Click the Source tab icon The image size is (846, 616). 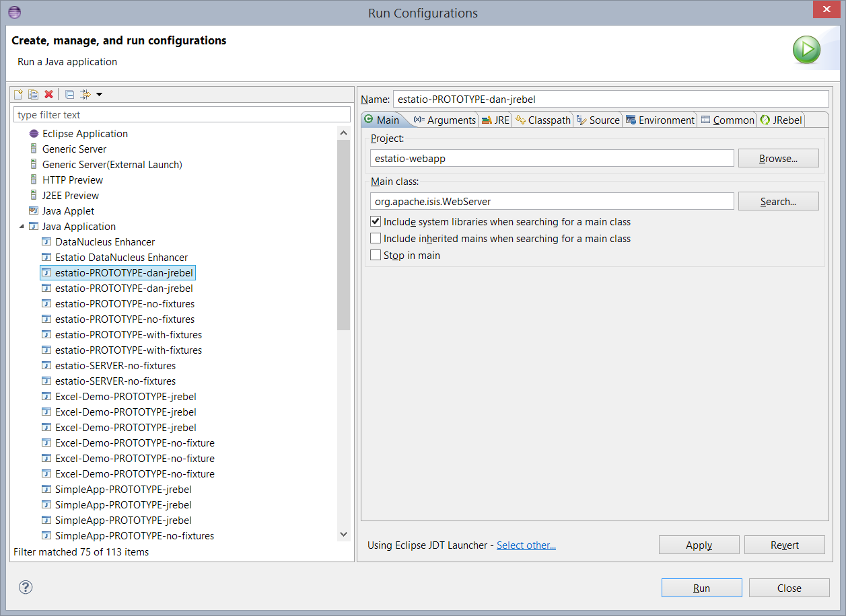pos(581,120)
